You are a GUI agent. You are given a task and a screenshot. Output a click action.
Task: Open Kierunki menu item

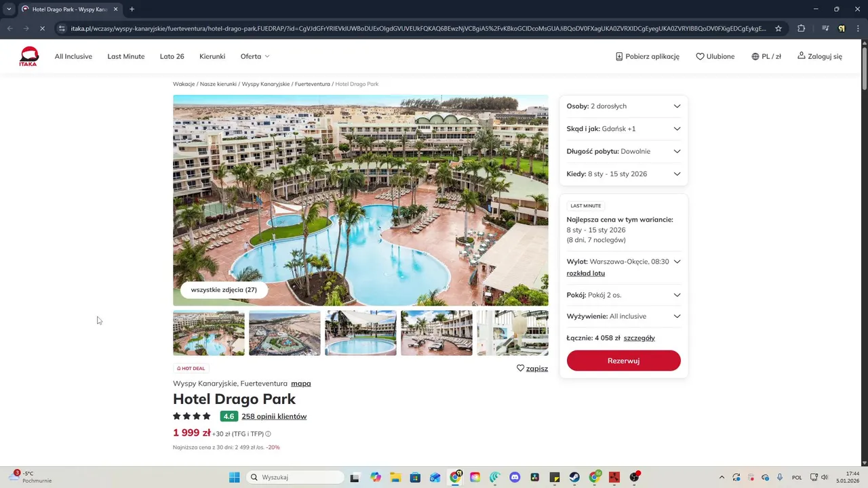212,56
